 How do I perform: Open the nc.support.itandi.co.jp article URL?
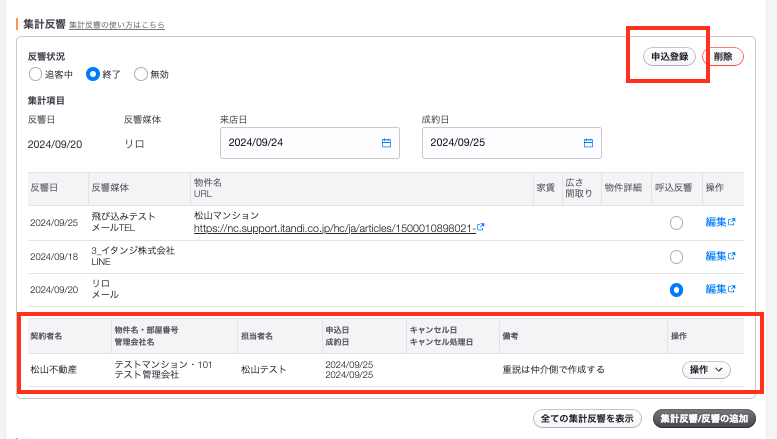tap(334, 228)
